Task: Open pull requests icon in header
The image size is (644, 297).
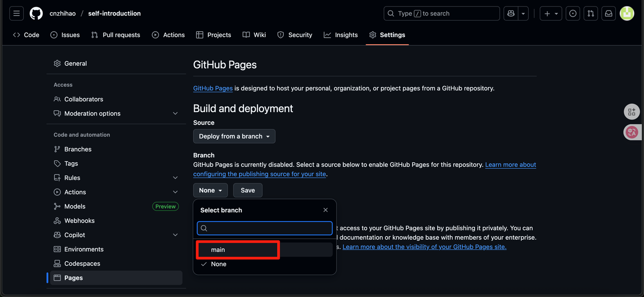Action: (x=591, y=14)
